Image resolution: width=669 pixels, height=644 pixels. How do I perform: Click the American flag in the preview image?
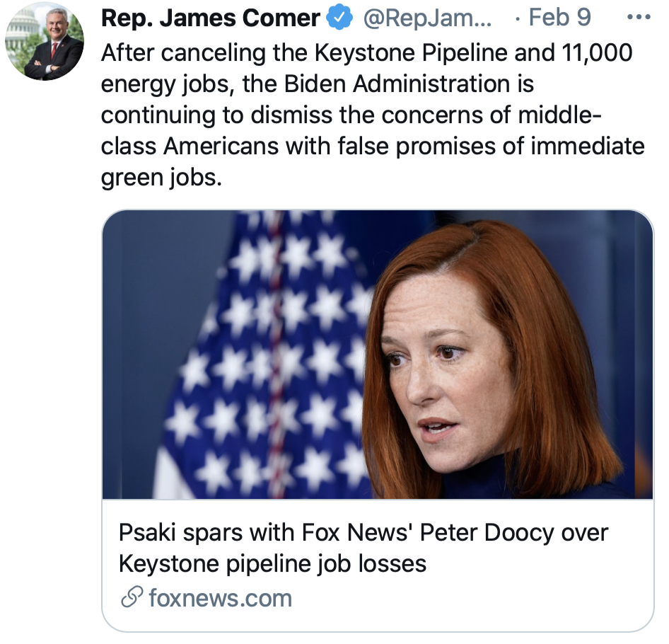coord(269,354)
